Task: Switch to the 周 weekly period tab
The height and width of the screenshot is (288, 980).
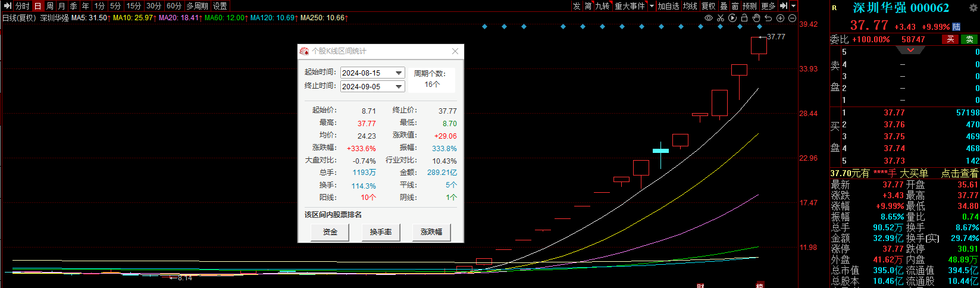Action: 50,6
